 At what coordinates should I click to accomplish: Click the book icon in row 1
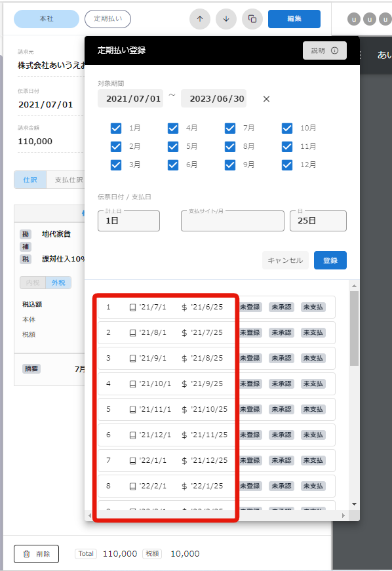point(133,307)
